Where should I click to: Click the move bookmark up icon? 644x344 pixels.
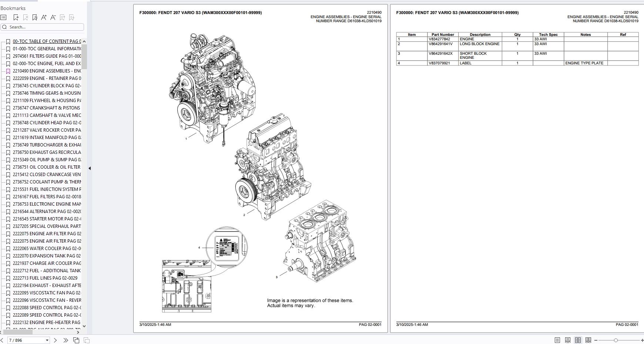point(62,17)
